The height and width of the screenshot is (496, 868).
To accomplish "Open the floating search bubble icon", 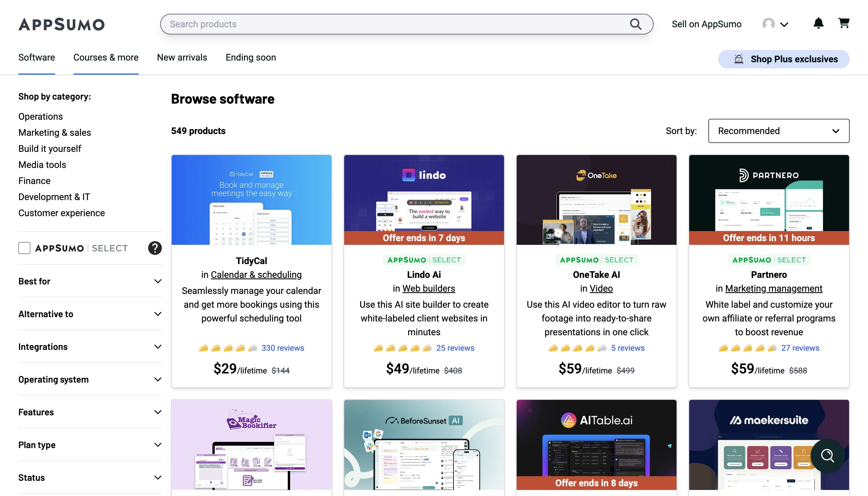I will 828,456.
